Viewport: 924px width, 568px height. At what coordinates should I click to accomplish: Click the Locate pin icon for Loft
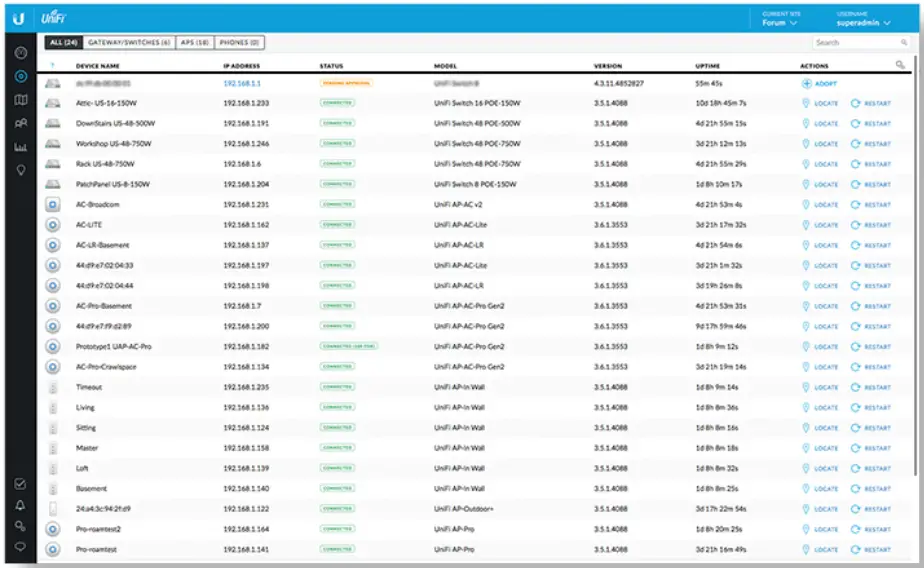point(806,468)
